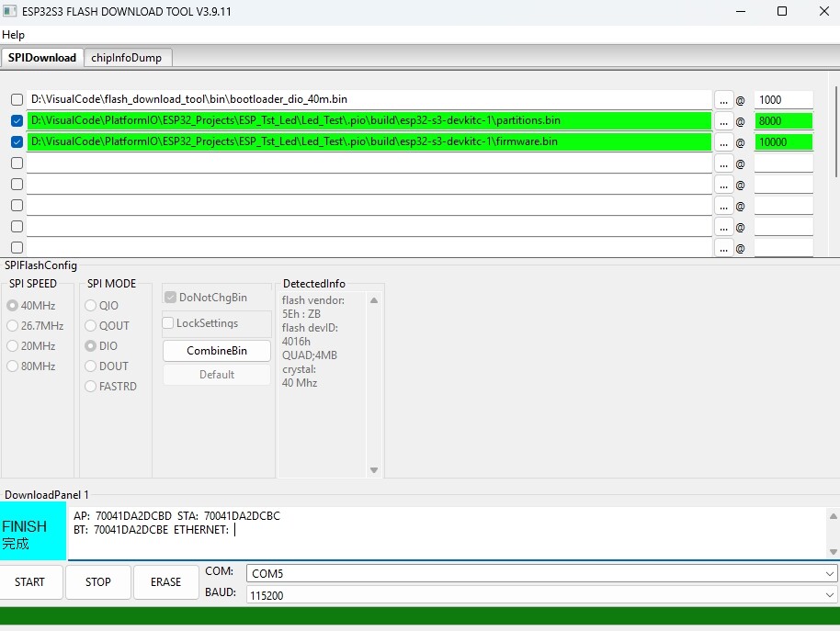Open the Help menu
Viewport: 840px width, 631px height.
pyautogui.click(x=14, y=35)
